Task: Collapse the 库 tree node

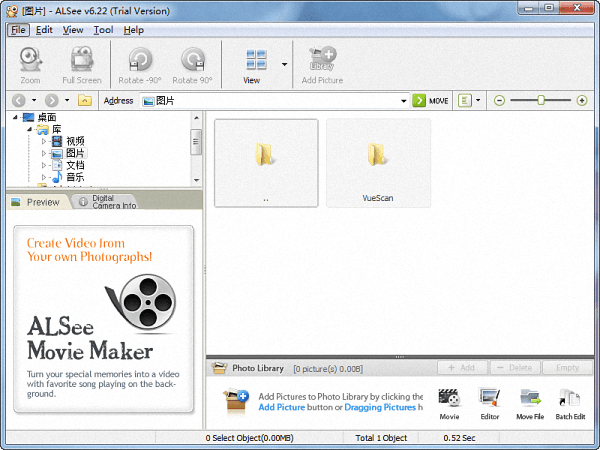Action: coord(29,129)
